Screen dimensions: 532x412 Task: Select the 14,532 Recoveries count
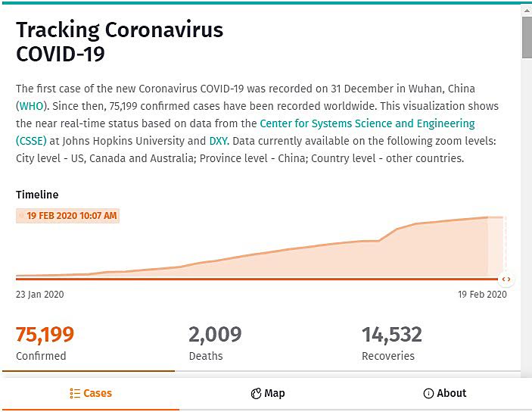[392, 334]
